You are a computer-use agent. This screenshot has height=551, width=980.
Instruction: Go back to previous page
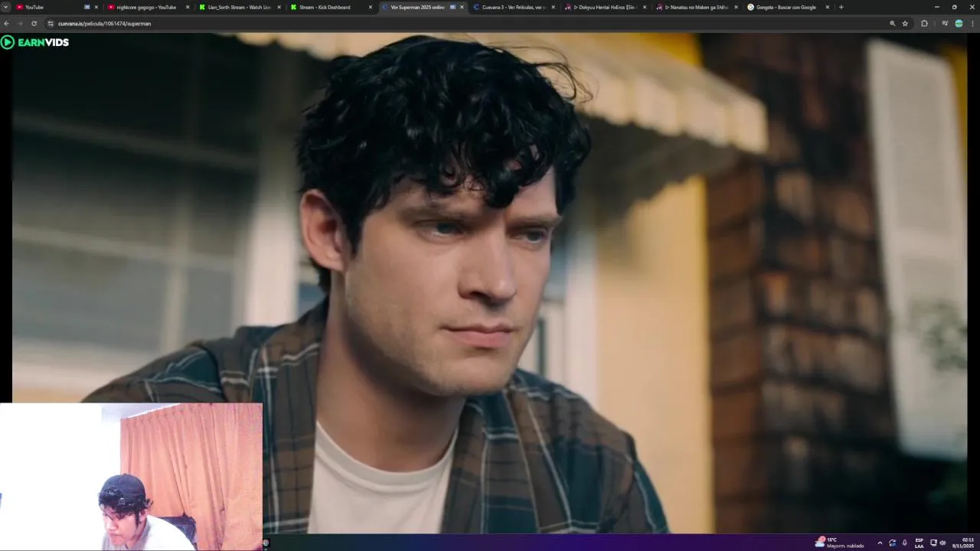click(x=6, y=24)
